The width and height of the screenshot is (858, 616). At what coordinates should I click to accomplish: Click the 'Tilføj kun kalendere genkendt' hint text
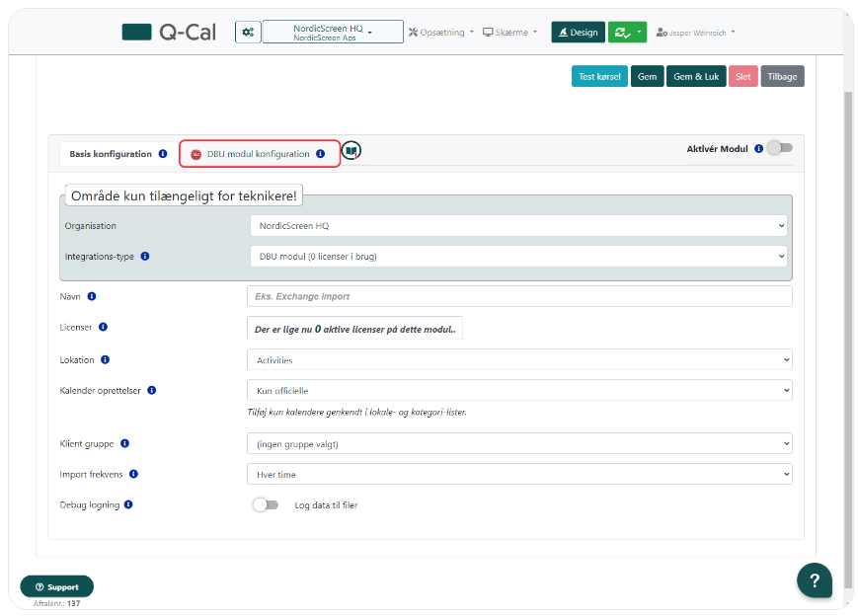356,412
